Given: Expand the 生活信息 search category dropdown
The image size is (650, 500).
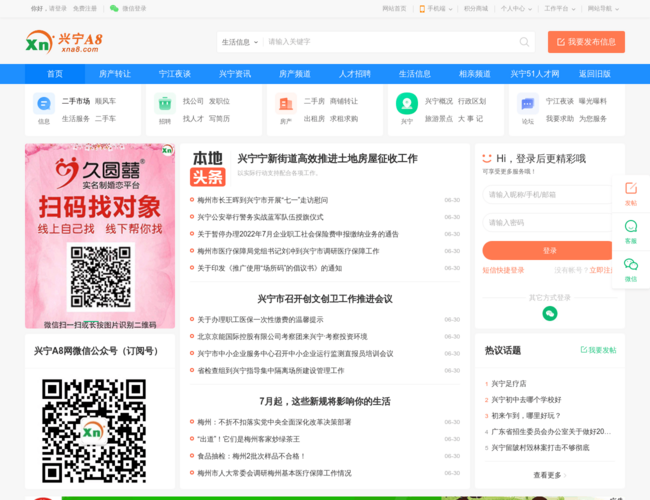Looking at the screenshot, I should (x=240, y=42).
